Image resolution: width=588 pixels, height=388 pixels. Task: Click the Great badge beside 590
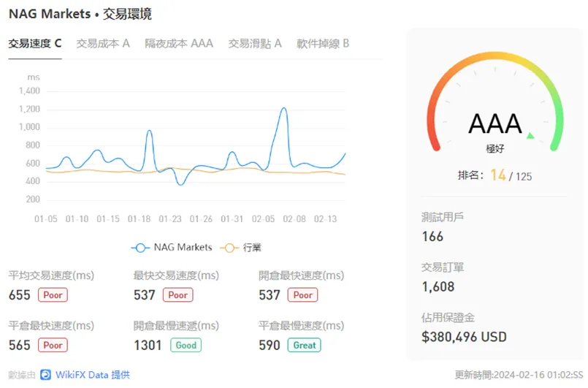pos(304,345)
